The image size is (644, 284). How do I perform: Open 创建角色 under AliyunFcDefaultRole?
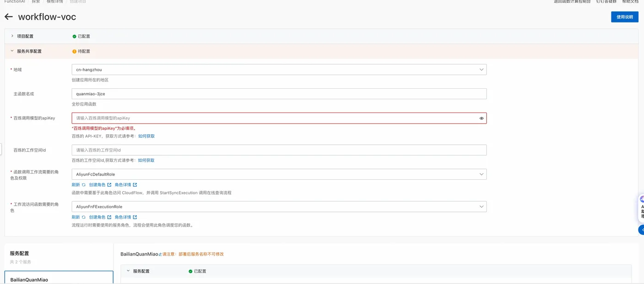click(x=100, y=185)
